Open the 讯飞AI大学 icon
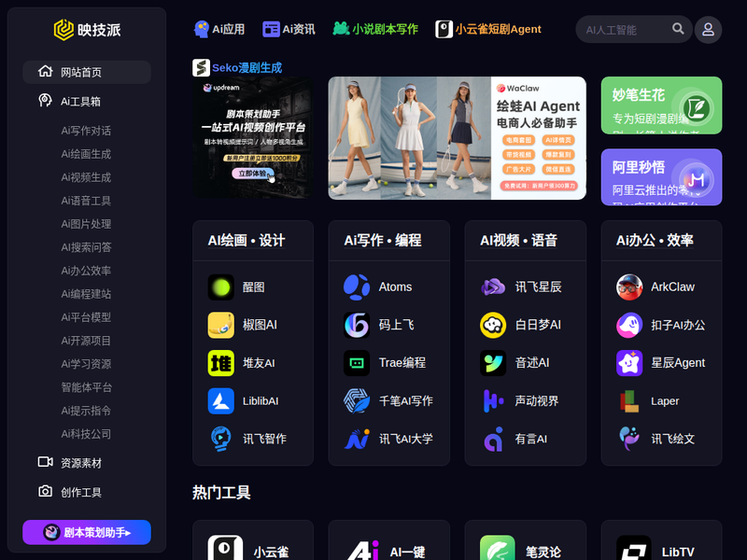747x560 pixels. click(357, 439)
